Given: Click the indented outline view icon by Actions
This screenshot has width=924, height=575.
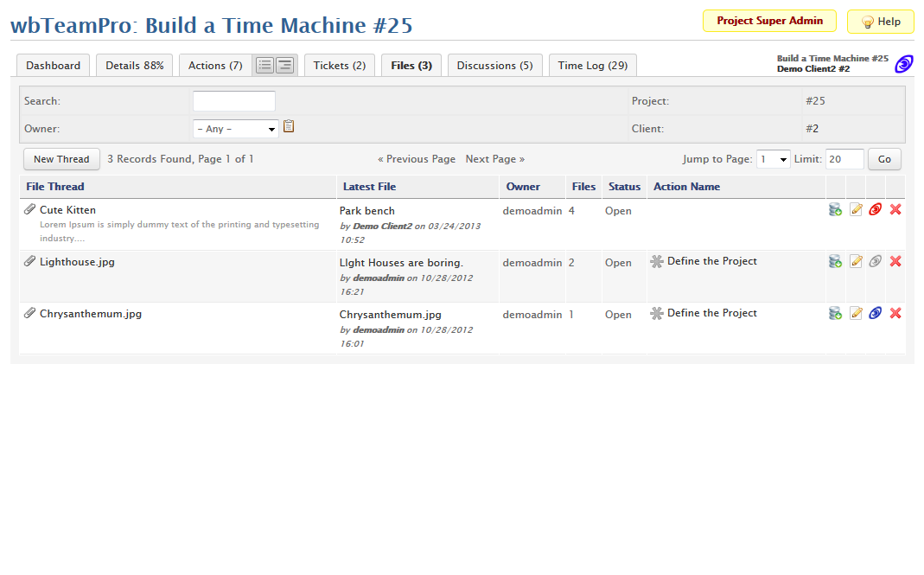Looking at the screenshot, I should coord(284,65).
